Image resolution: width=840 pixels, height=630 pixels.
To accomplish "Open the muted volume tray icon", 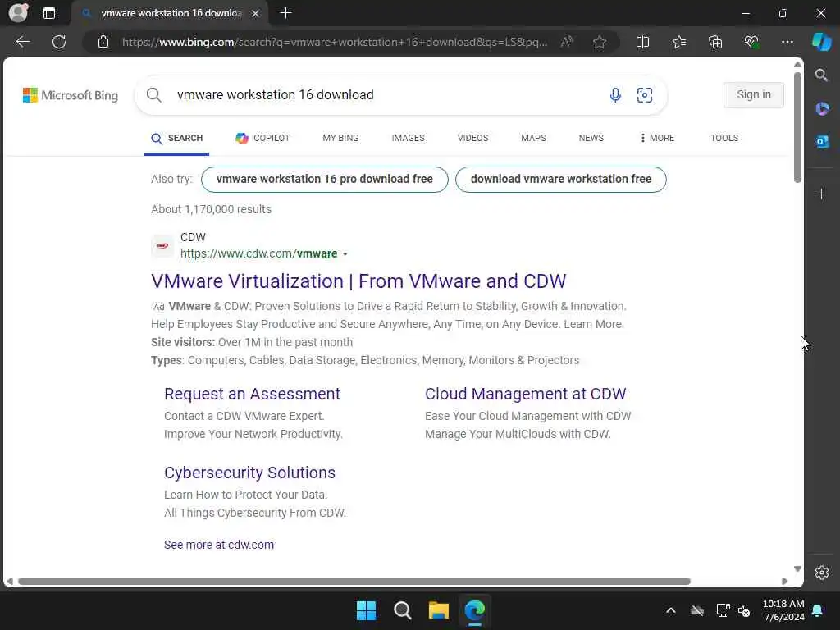I will click(x=744, y=610).
